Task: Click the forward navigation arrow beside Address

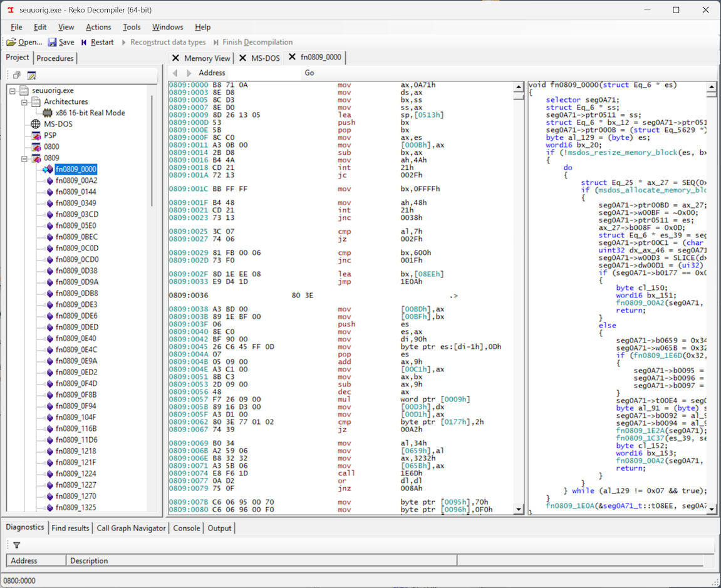Action: click(x=189, y=73)
